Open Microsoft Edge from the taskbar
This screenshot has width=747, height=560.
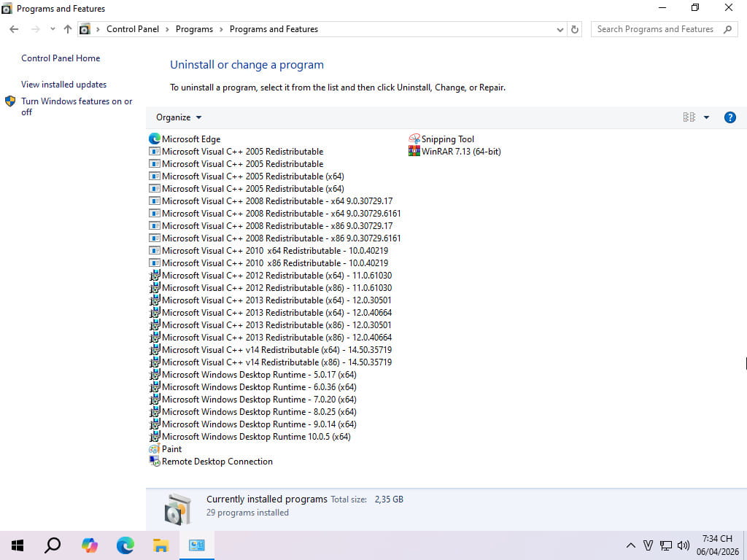125,545
